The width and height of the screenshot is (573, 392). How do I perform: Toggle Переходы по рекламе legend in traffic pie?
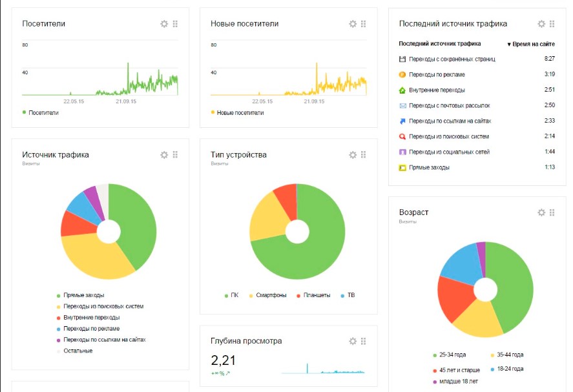(x=88, y=329)
